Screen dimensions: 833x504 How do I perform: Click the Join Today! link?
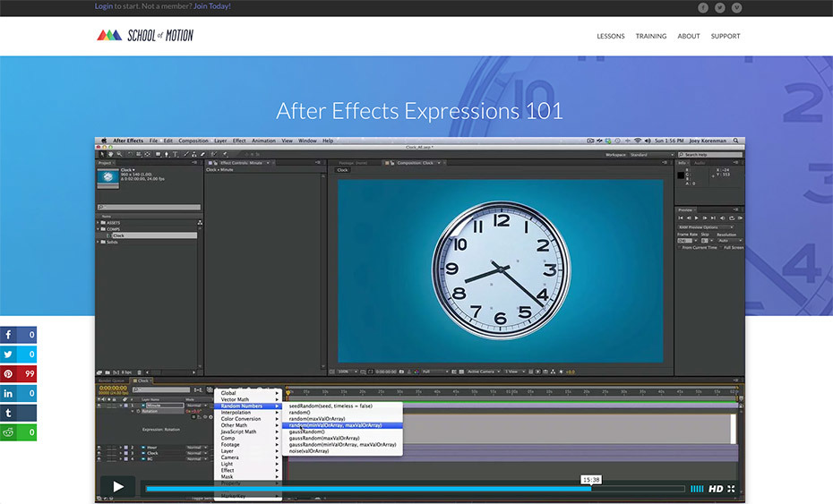[x=212, y=6]
